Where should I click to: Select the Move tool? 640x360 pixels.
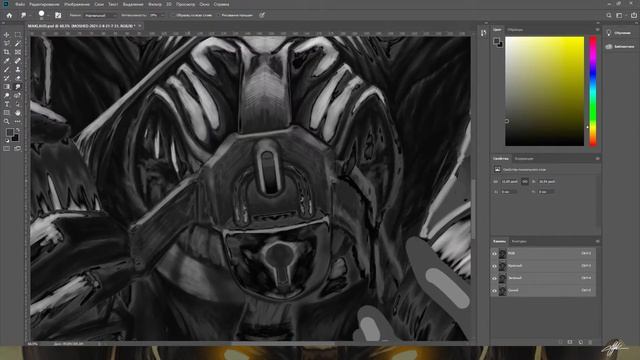pyautogui.click(x=7, y=35)
